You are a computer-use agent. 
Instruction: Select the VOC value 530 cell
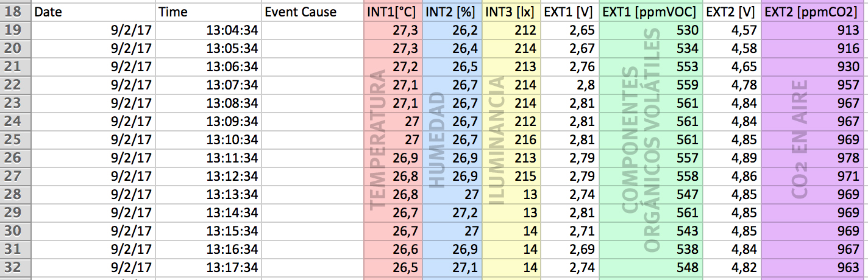click(x=651, y=30)
